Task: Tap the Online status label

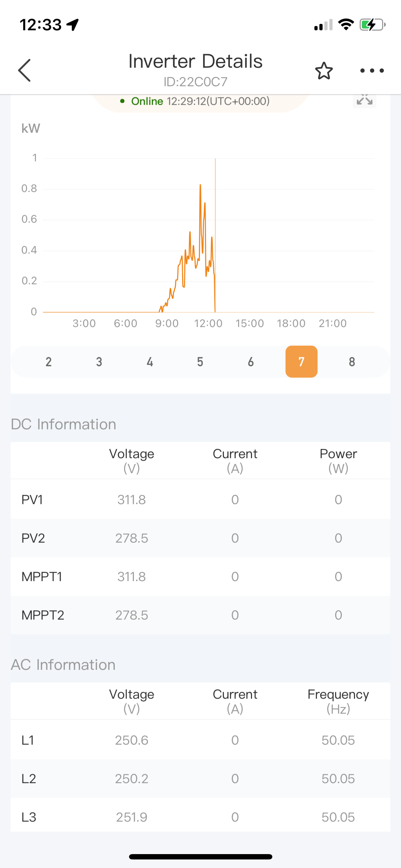Action: click(x=147, y=101)
